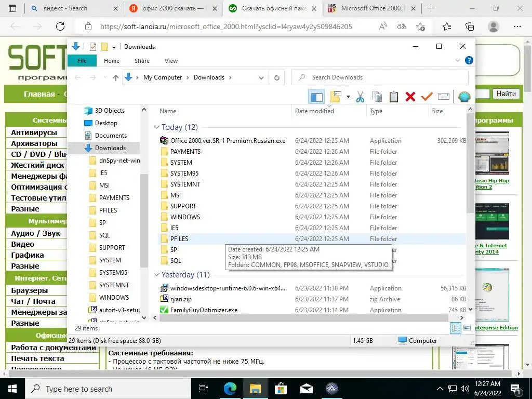Add page to favorites star icon
532x399 pixels.
point(421,26)
